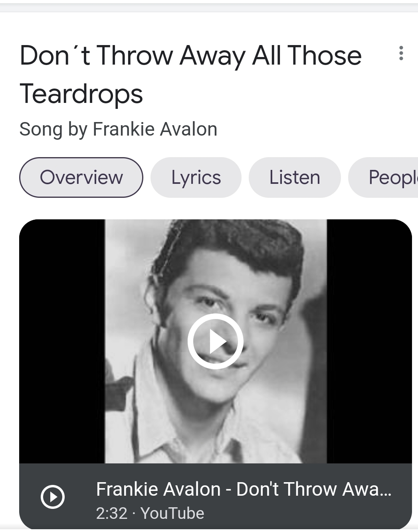Switch to the Lyrics tab
Viewport: 418px width, 532px height.
[196, 177]
